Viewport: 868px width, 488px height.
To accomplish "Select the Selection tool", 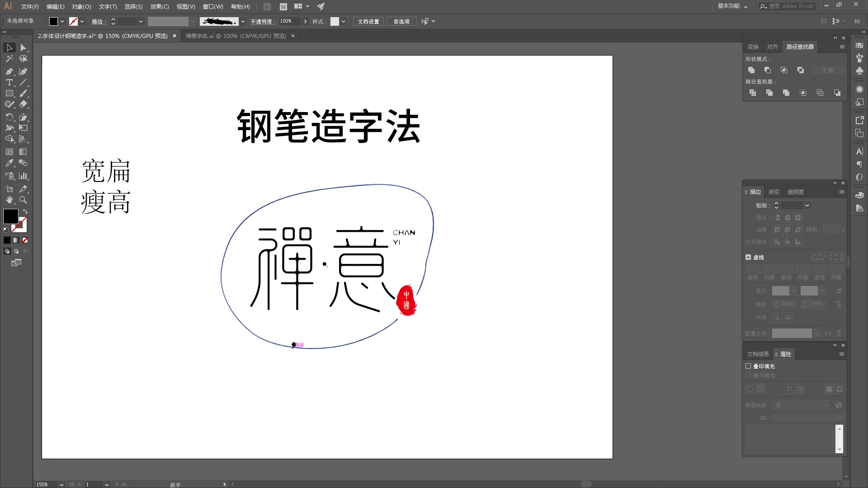I will [9, 47].
